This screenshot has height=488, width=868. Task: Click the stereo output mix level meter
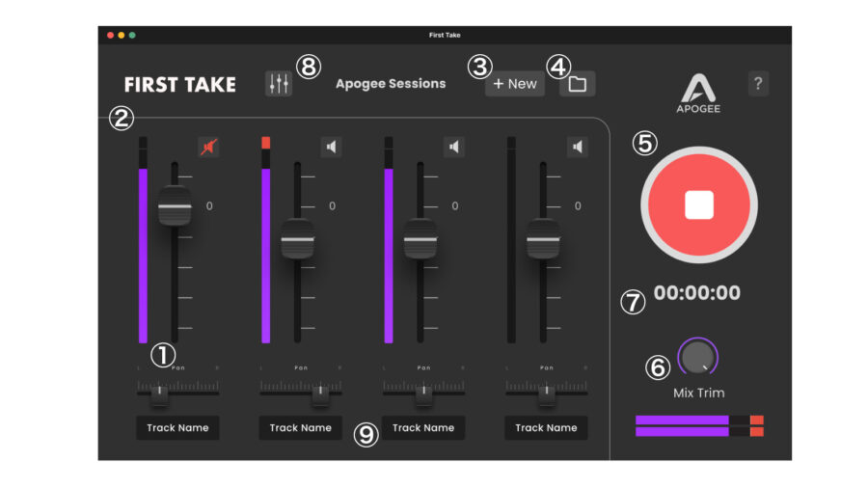coord(699,425)
